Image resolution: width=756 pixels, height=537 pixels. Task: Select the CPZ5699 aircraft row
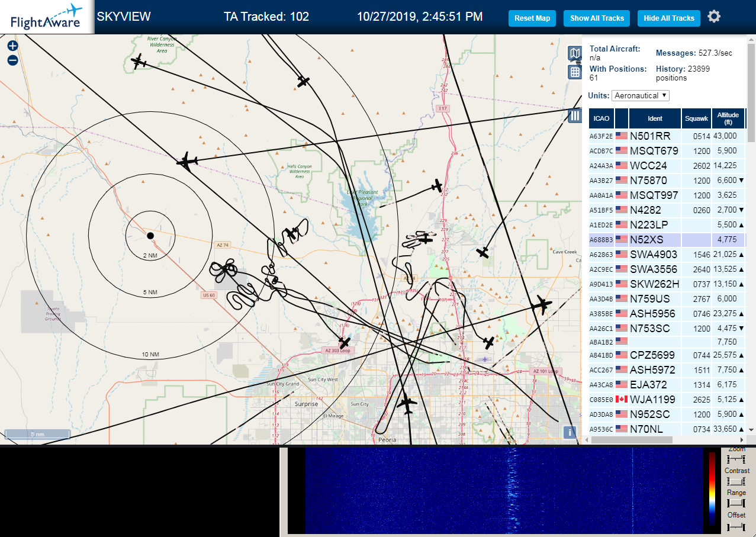667,355
